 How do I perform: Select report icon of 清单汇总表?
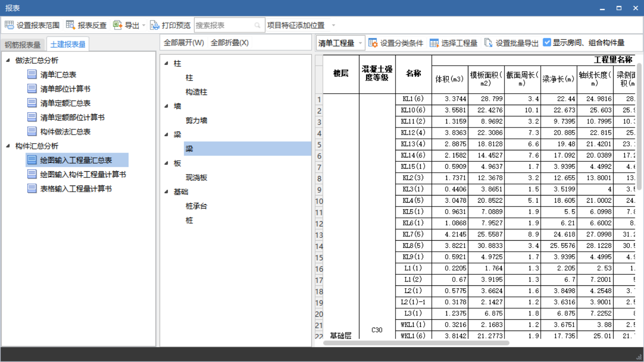click(x=32, y=74)
